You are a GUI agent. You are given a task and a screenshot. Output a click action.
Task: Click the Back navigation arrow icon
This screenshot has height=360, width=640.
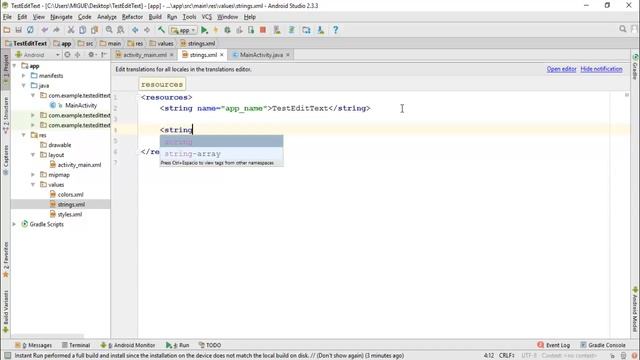(135, 30)
